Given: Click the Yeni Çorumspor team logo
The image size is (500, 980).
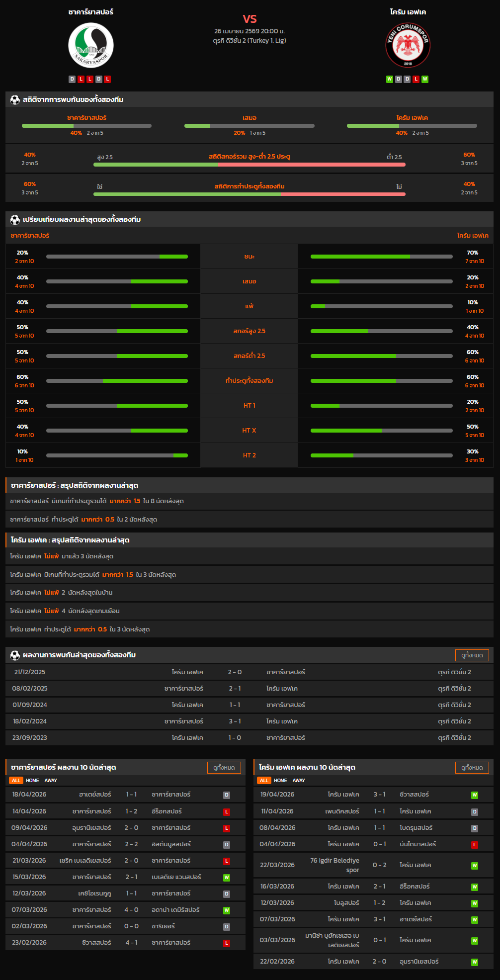Looking at the screenshot, I should 408,45.
